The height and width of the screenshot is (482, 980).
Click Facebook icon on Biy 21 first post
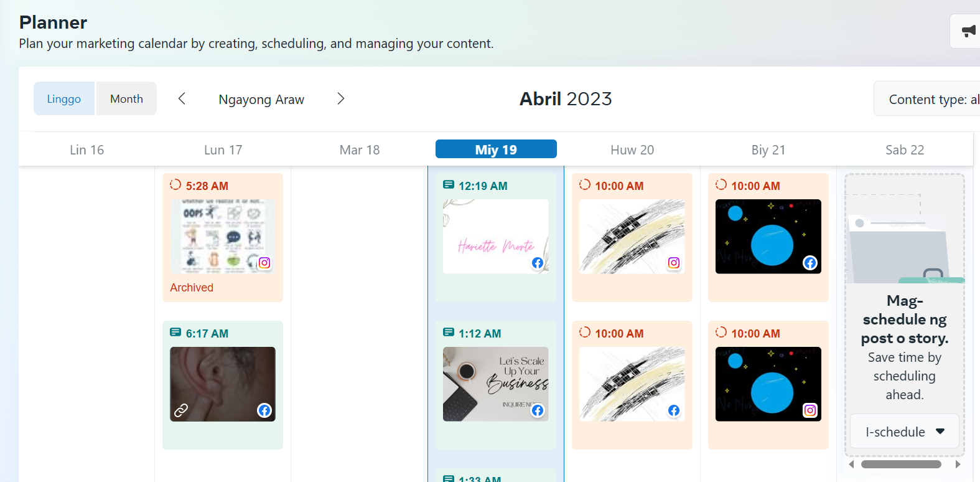810,263
